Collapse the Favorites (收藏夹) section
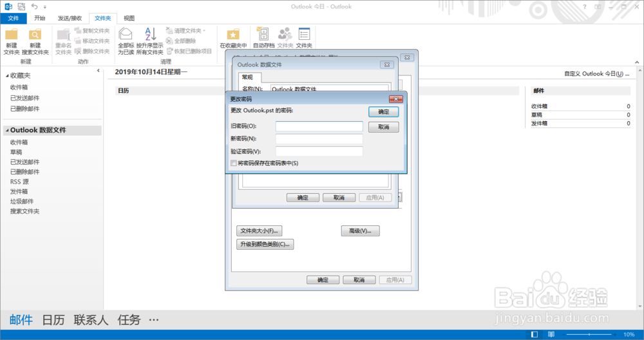 pos(7,76)
